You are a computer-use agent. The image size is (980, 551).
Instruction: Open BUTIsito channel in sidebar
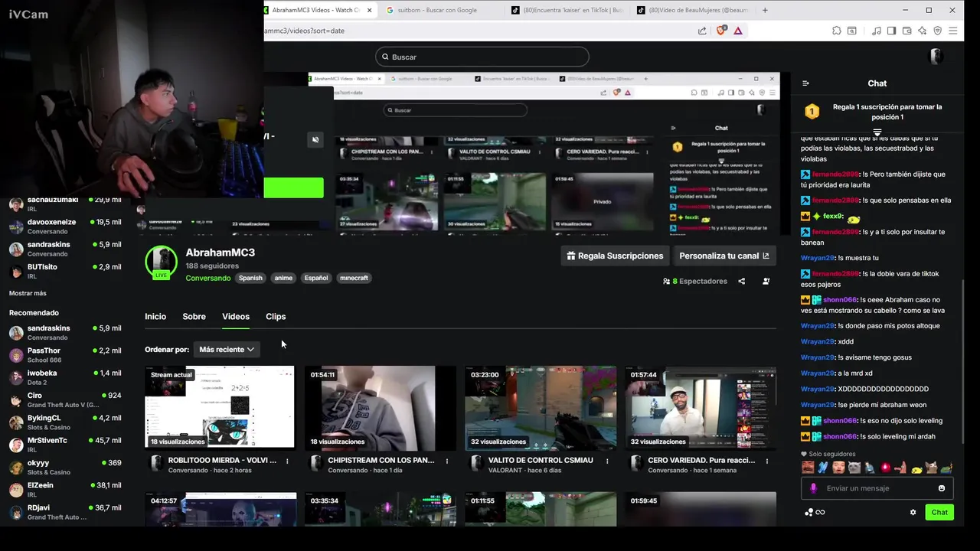(x=65, y=271)
